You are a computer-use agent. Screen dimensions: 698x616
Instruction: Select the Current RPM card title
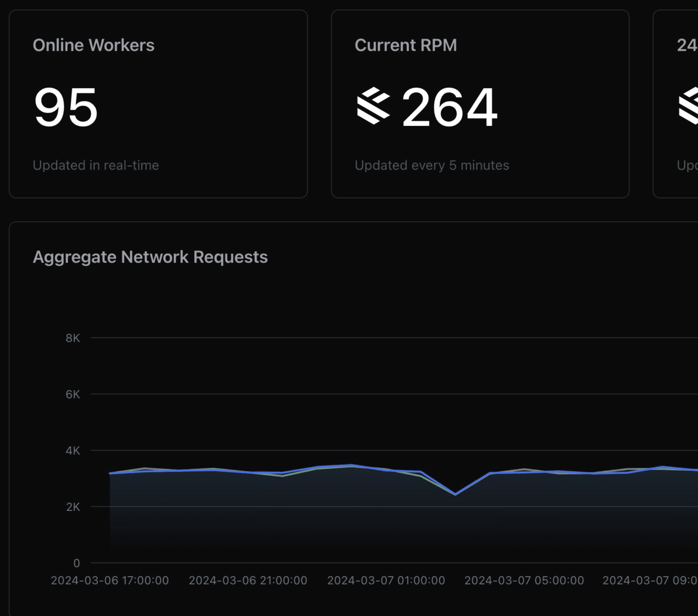point(406,45)
